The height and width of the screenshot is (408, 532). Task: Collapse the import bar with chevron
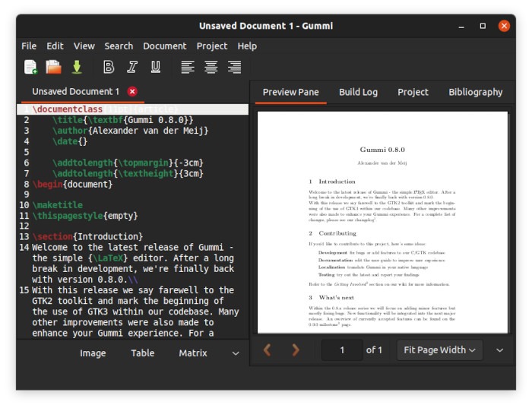click(236, 353)
